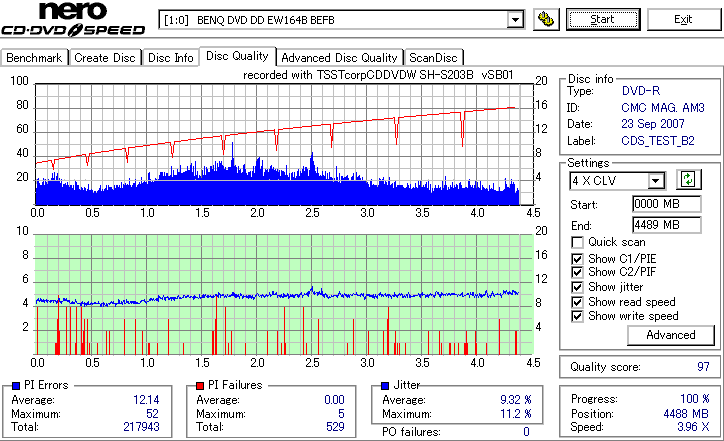
Task: Click the Start position field 0000 MB
Action: click(x=666, y=204)
